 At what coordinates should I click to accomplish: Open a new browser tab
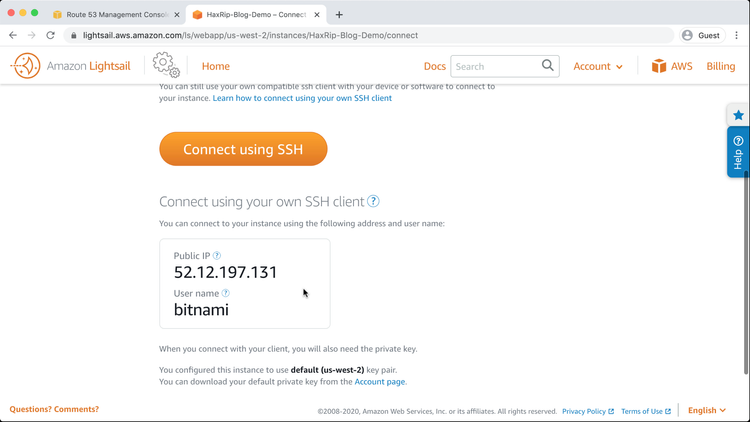(x=339, y=14)
